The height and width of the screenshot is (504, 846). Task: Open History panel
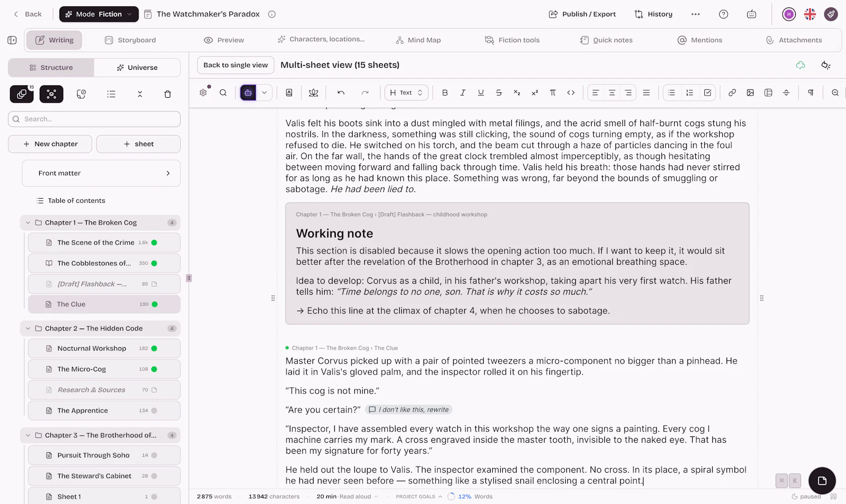point(654,14)
